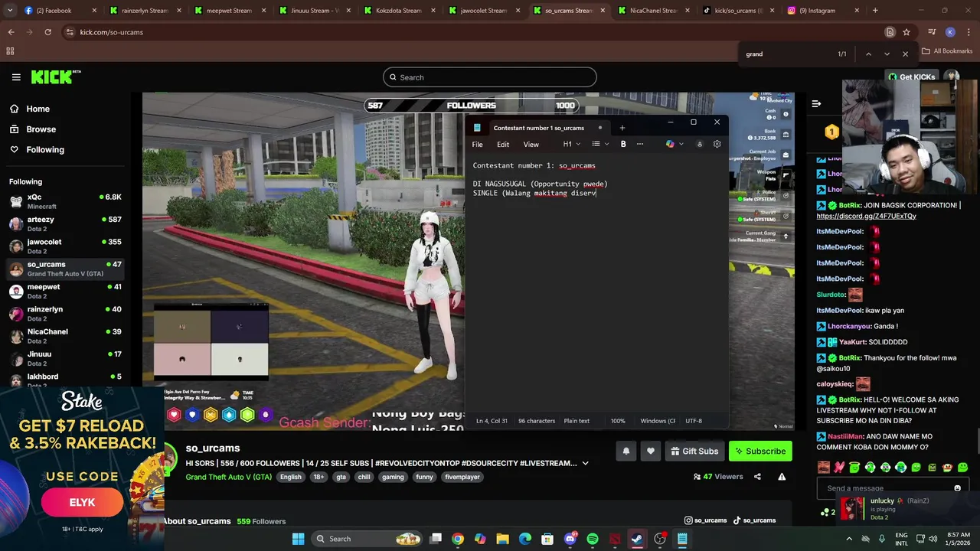
Task: Open Discord from the taskbar
Action: pyautogui.click(x=570, y=539)
